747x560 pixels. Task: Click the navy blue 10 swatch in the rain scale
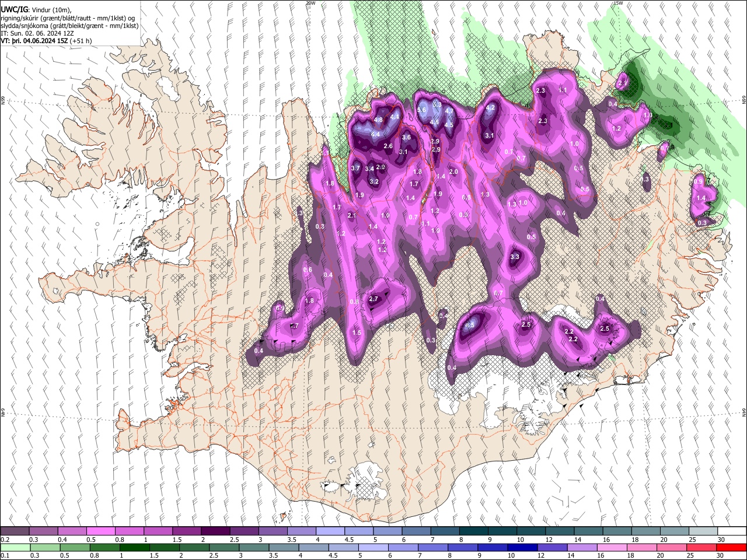click(x=521, y=547)
